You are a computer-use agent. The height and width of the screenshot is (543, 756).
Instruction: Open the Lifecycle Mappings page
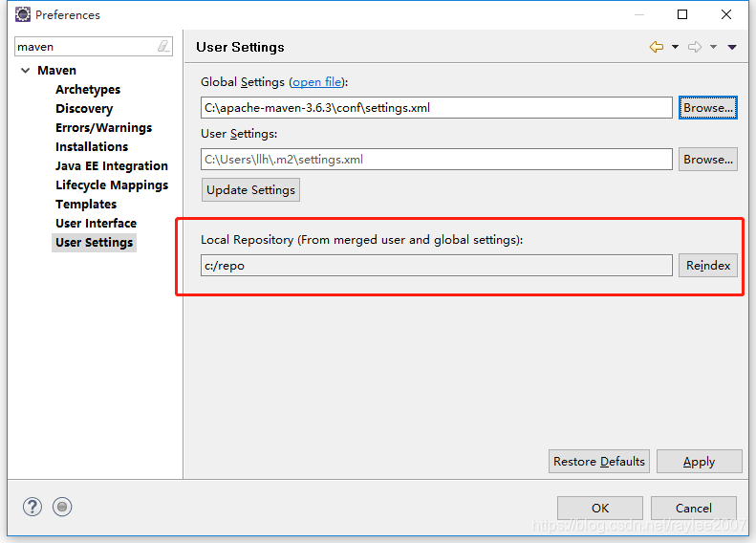click(112, 185)
